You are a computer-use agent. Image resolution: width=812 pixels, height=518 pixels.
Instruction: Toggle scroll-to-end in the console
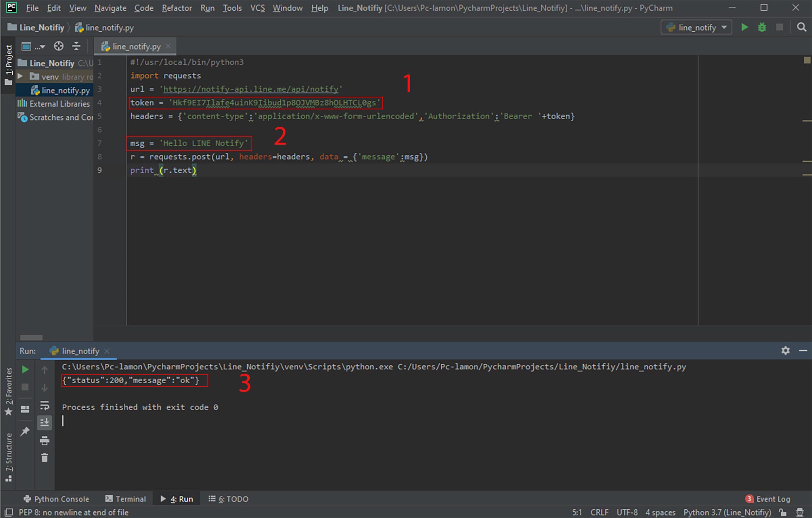point(44,422)
